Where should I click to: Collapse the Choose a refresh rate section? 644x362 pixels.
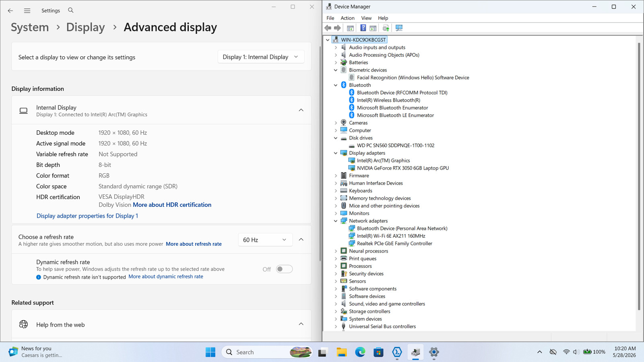click(301, 240)
